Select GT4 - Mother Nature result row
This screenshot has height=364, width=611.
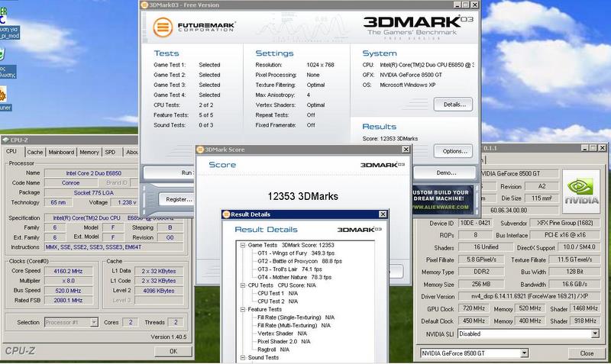click(294, 278)
